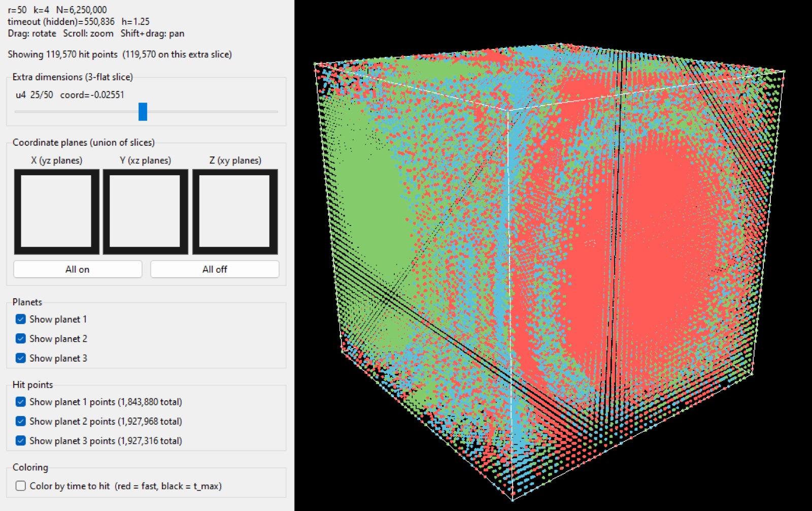Click the u4 extra dimension slider handle

pyautogui.click(x=143, y=112)
